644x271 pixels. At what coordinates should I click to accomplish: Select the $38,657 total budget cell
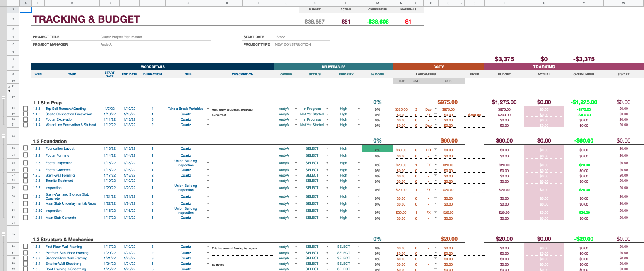point(314,20)
